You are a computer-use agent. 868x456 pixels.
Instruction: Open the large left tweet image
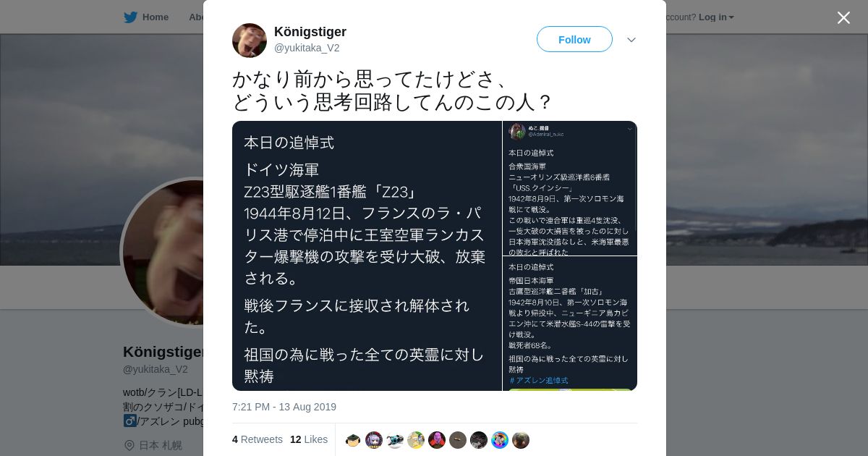(x=367, y=256)
